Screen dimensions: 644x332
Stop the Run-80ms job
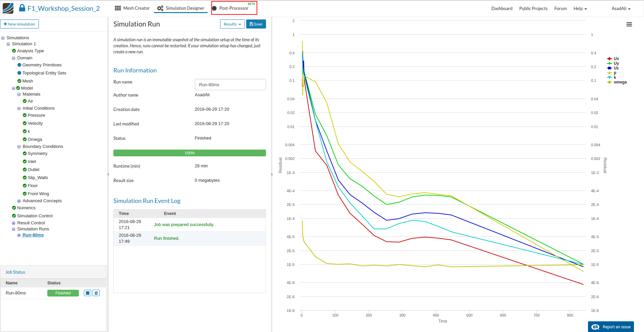(x=88, y=293)
